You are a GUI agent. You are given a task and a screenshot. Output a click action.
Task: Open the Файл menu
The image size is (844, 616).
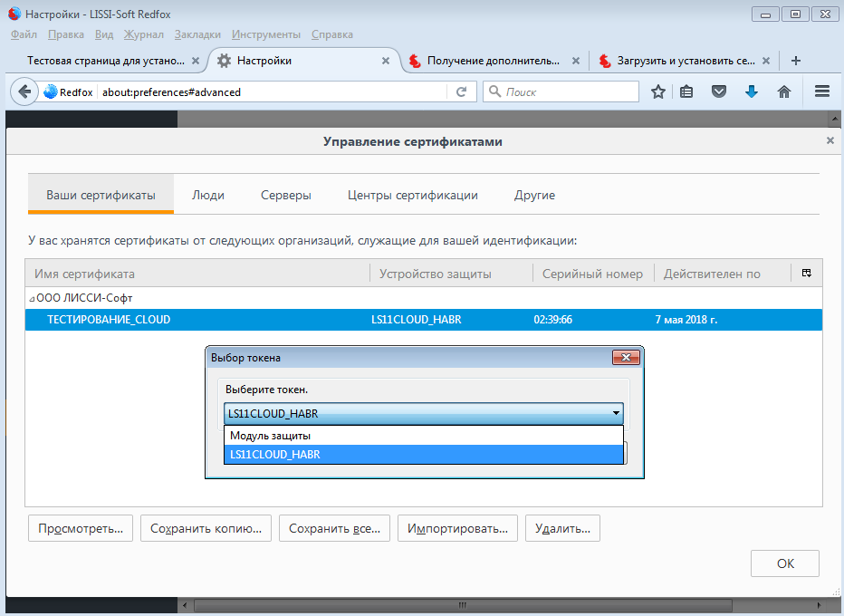click(24, 34)
